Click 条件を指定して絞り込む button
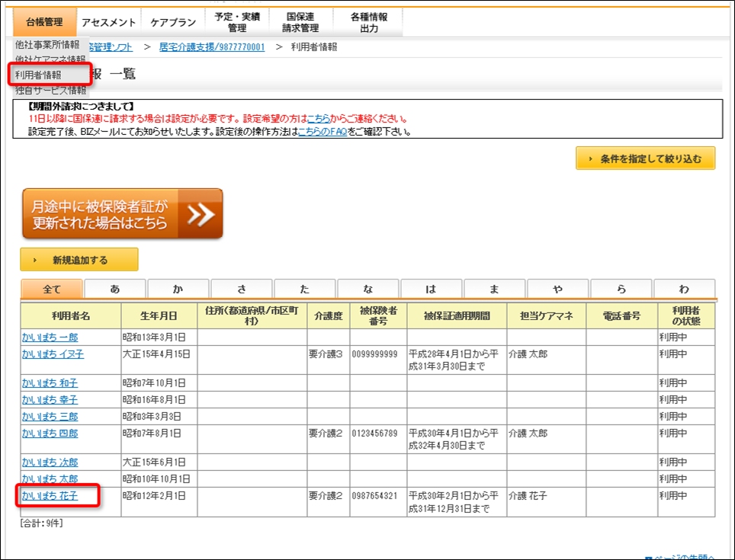The image size is (735, 560). tap(646, 158)
